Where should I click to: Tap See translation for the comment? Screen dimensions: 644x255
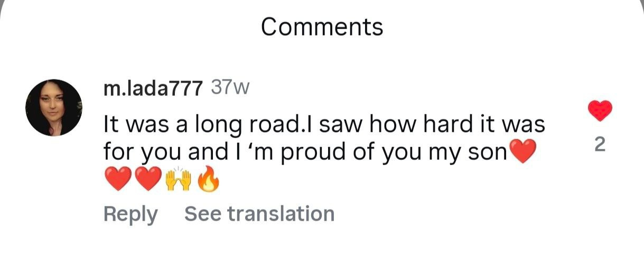point(259,214)
